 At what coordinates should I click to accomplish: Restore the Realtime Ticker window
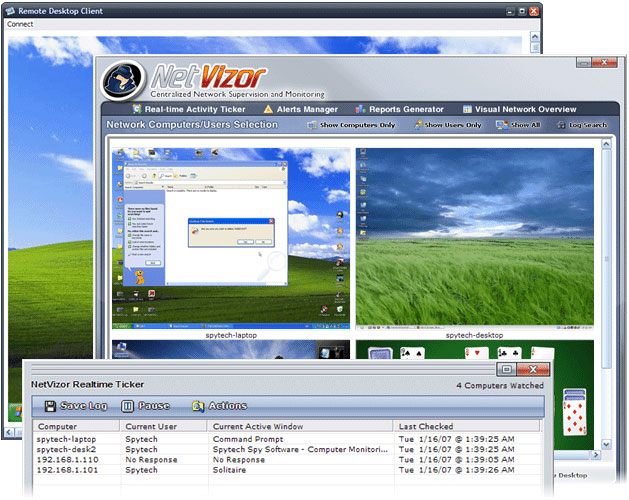(x=507, y=369)
